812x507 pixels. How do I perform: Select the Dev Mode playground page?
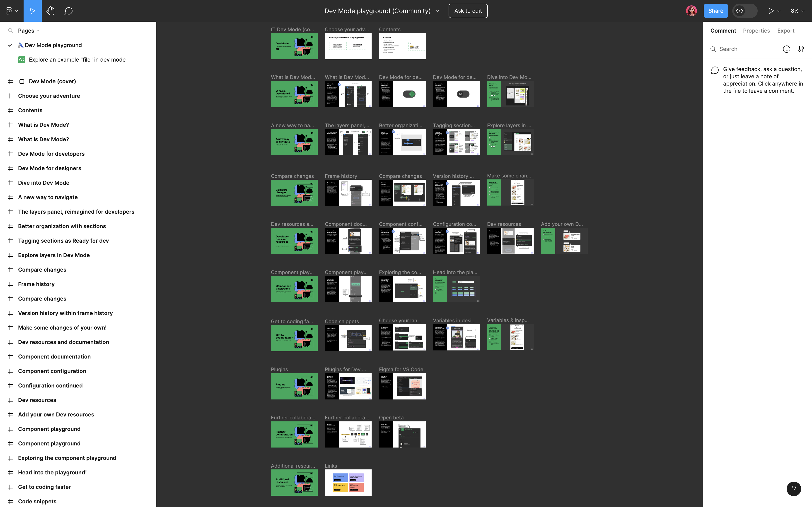[x=53, y=45]
